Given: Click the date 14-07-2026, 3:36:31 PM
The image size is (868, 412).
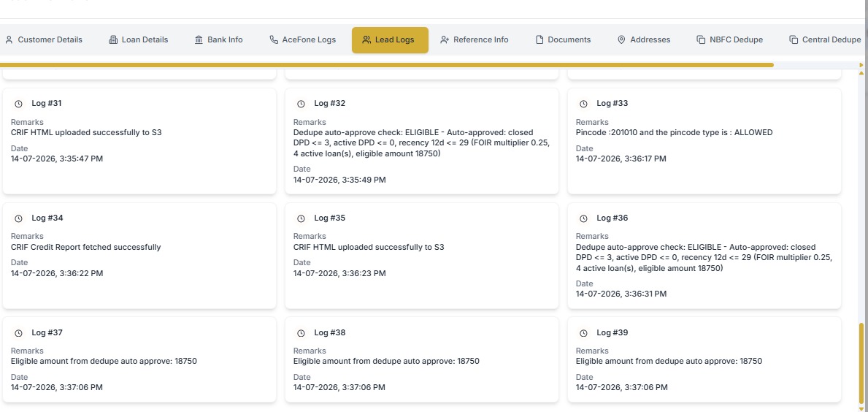Looking at the screenshot, I should (x=621, y=294).
